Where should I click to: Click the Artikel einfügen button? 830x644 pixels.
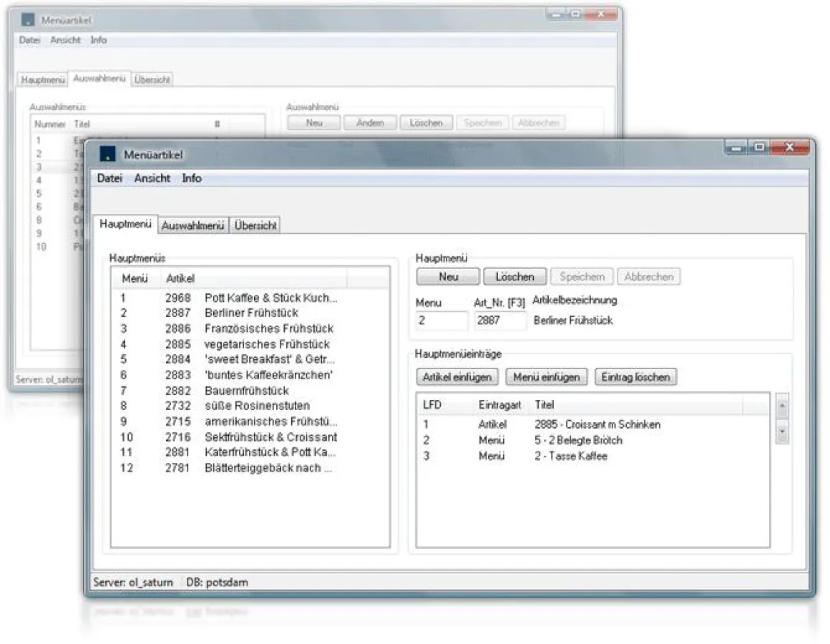(457, 377)
